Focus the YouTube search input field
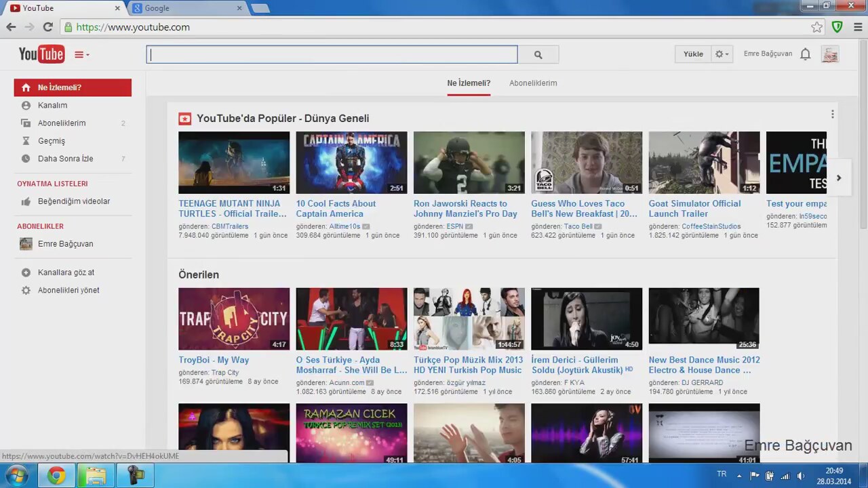Image resolution: width=868 pixels, height=488 pixels. click(332, 55)
